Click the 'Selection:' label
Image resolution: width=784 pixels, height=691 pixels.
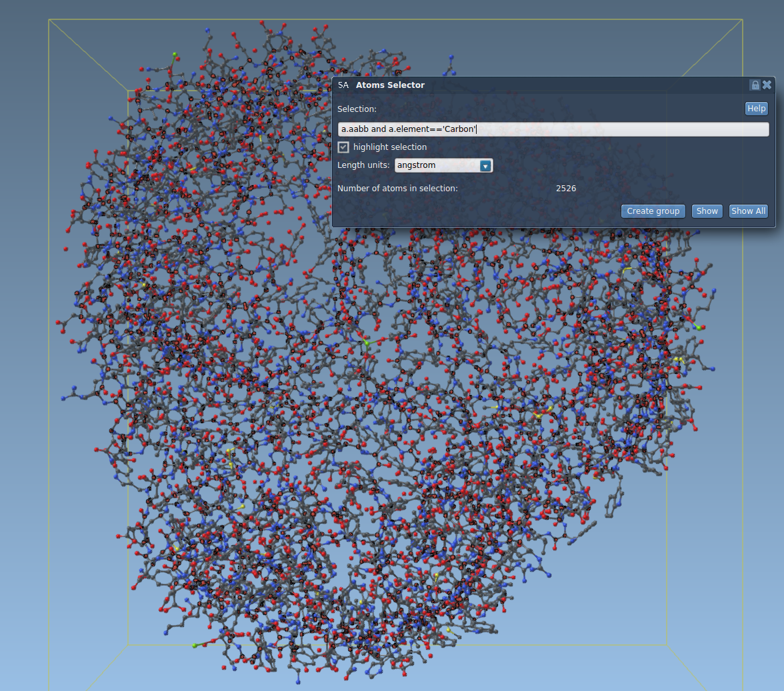pyautogui.click(x=357, y=109)
